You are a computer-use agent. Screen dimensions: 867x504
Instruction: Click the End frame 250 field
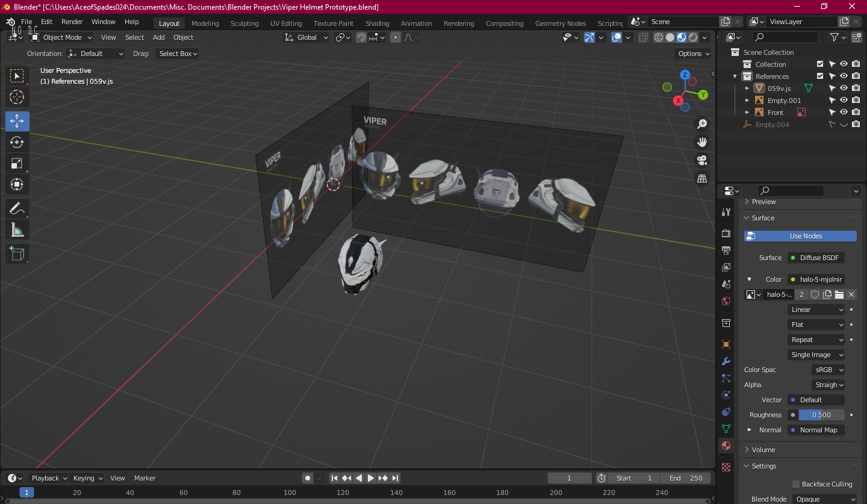[685, 478]
